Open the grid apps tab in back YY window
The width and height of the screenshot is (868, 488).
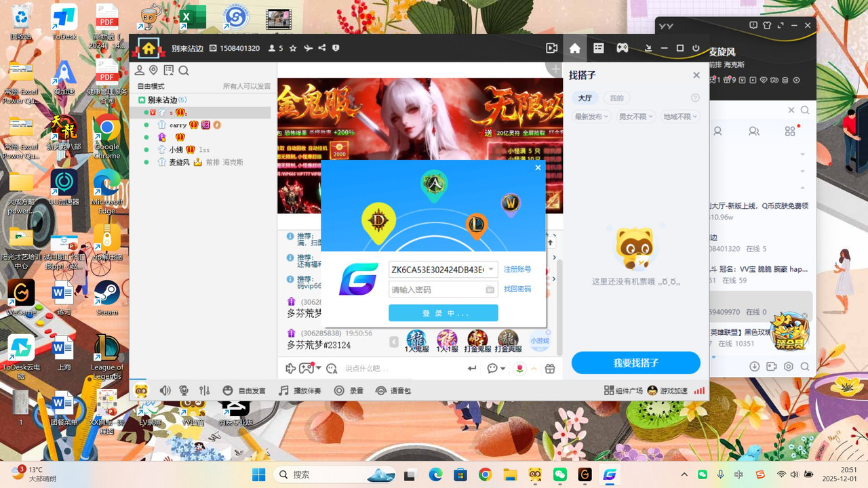click(x=790, y=131)
